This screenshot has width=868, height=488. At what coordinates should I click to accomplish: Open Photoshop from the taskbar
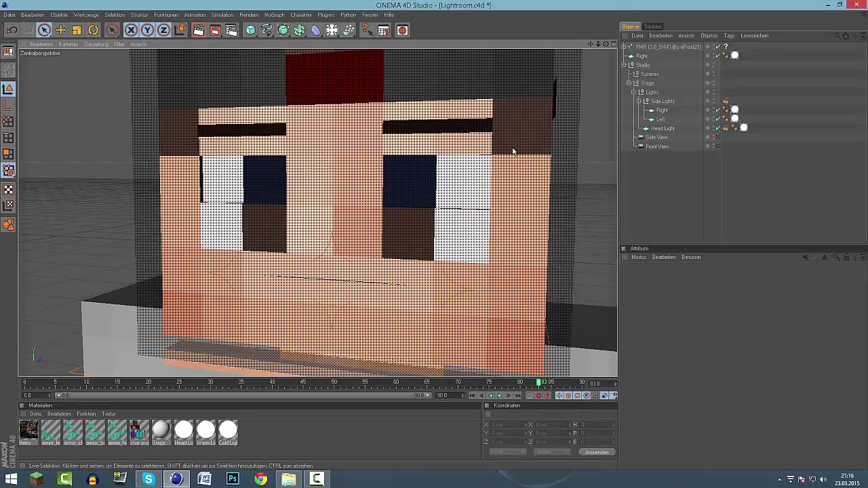(x=233, y=479)
